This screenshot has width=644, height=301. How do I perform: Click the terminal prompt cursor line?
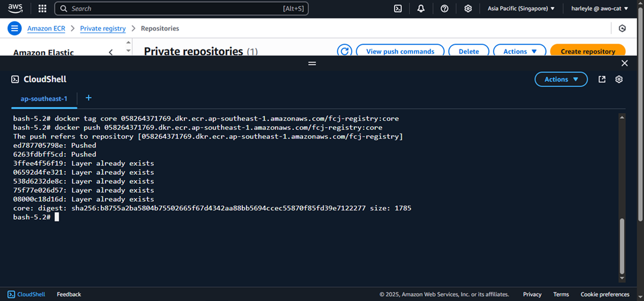pyautogui.click(x=36, y=217)
